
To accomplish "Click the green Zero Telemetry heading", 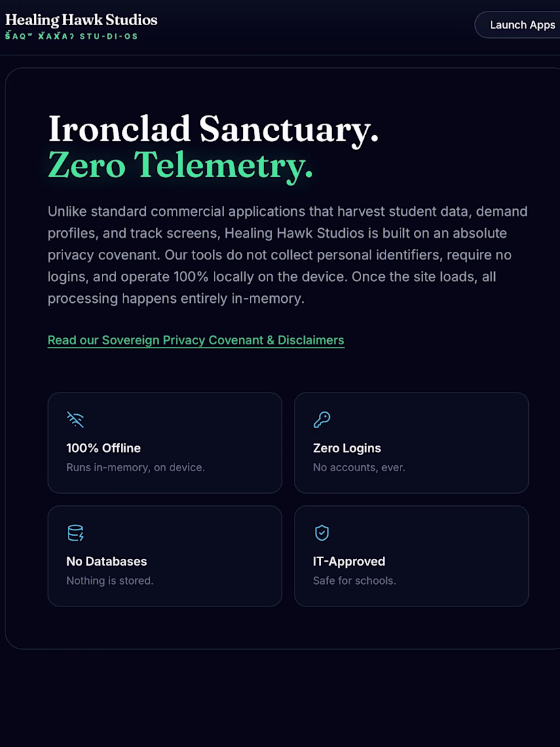I will tap(181, 165).
